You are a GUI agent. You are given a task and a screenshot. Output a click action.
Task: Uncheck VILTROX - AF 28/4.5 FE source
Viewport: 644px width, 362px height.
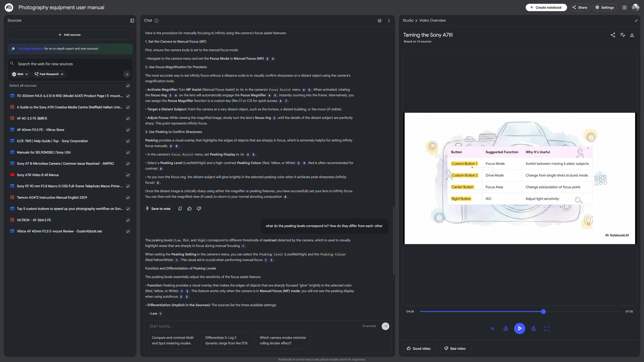pos(128,220)
